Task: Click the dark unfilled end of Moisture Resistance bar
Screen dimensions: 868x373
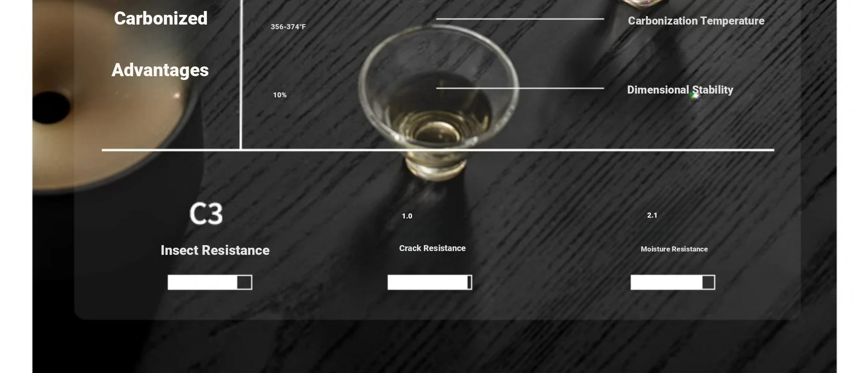Action: 708,282
